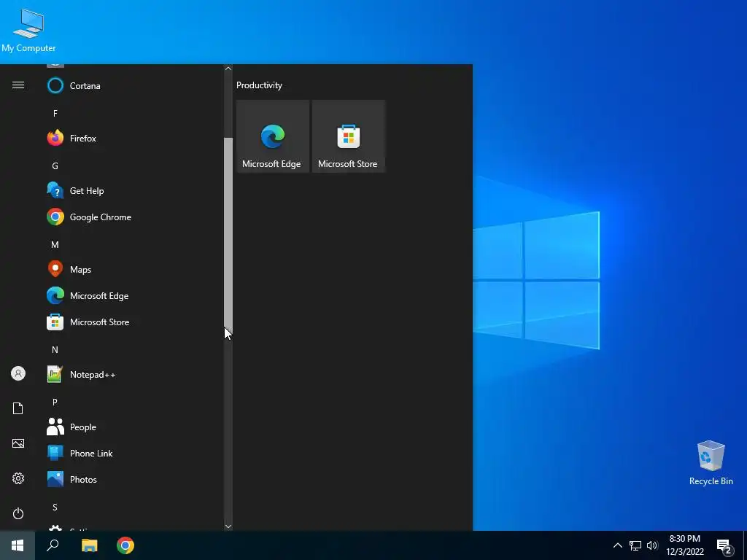Open Documents from the Start sidebar
Image resolution: width=747 pixels, height=560 pixels.
point(18,408)
